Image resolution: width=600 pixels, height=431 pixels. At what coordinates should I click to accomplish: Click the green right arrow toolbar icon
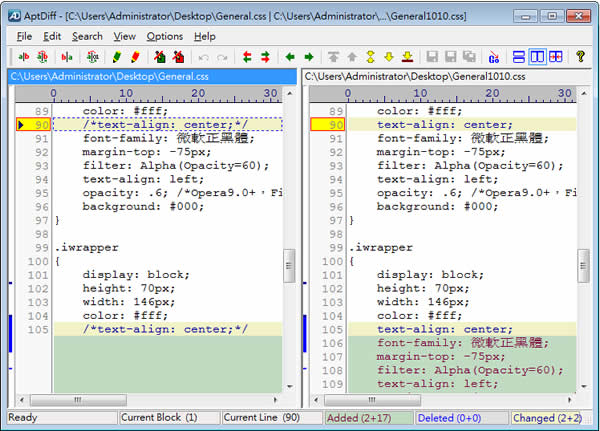[x=308, y=57]
